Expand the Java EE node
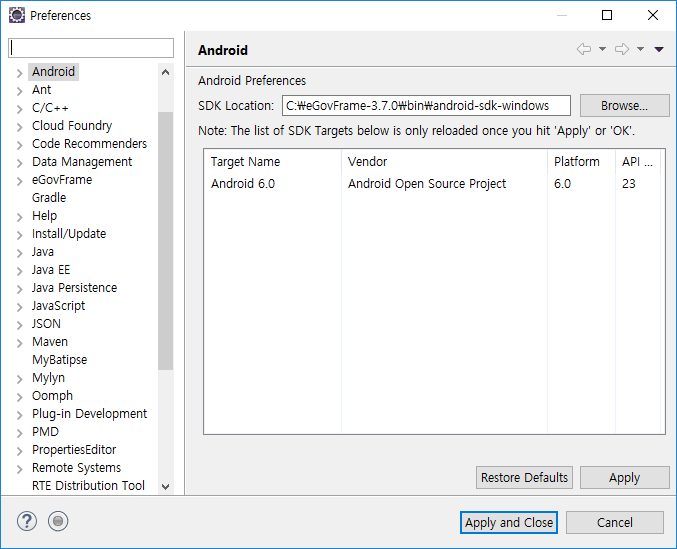 click(x=19, y=271)
